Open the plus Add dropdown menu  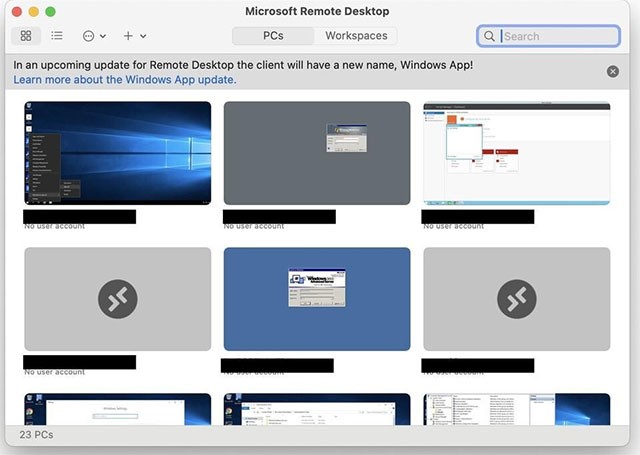(134, 36)
